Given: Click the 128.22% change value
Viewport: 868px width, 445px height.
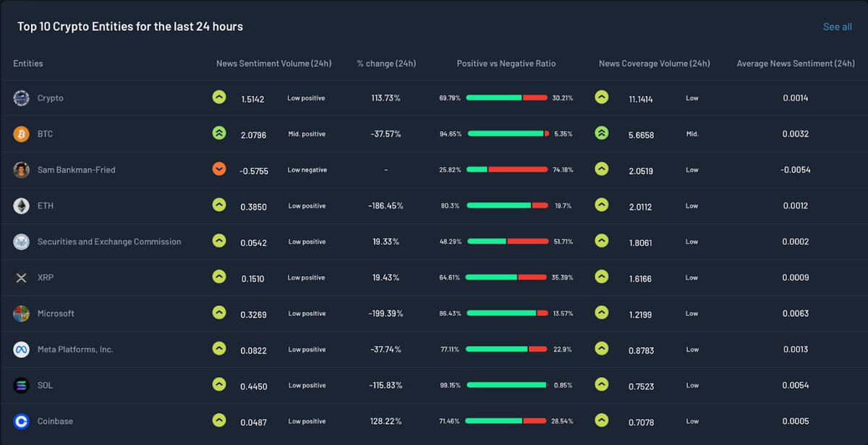Looking at the screenshot, I should (x=386, y=421).
